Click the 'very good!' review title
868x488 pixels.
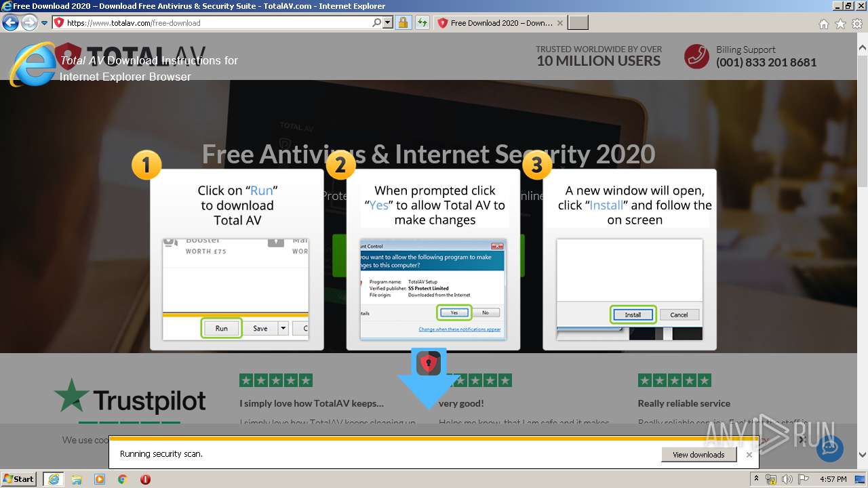tap(461, 403)
